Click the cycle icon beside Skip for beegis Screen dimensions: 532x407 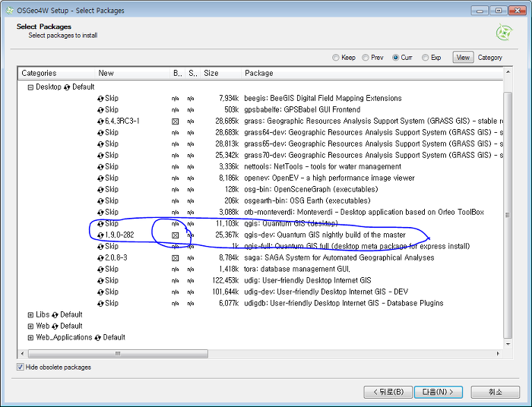coord(100,99)
